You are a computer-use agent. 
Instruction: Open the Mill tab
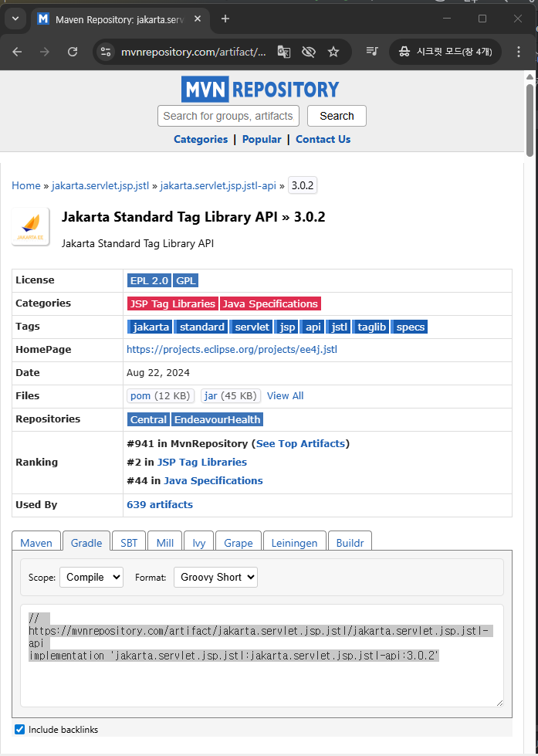(x=165, y=542)
